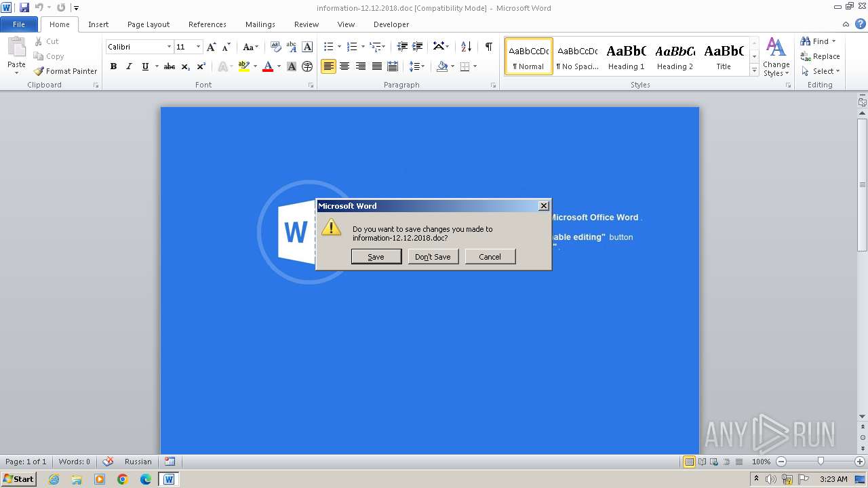Click the zoom slider handle

click(821, 462)
